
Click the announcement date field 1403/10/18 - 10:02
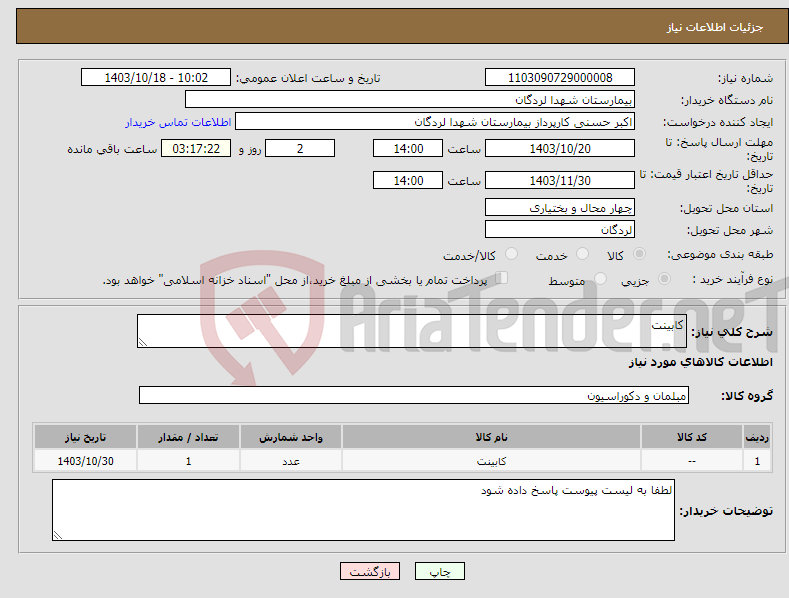156,78
